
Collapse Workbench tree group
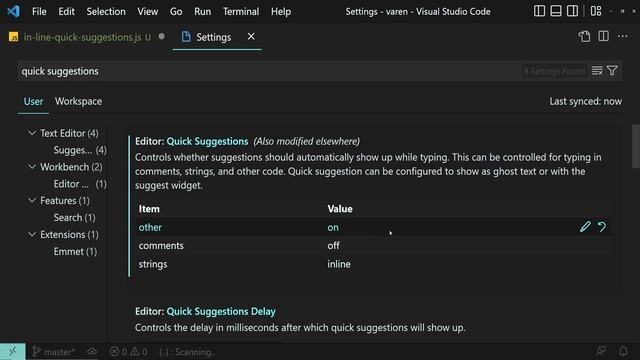[32, 167]
